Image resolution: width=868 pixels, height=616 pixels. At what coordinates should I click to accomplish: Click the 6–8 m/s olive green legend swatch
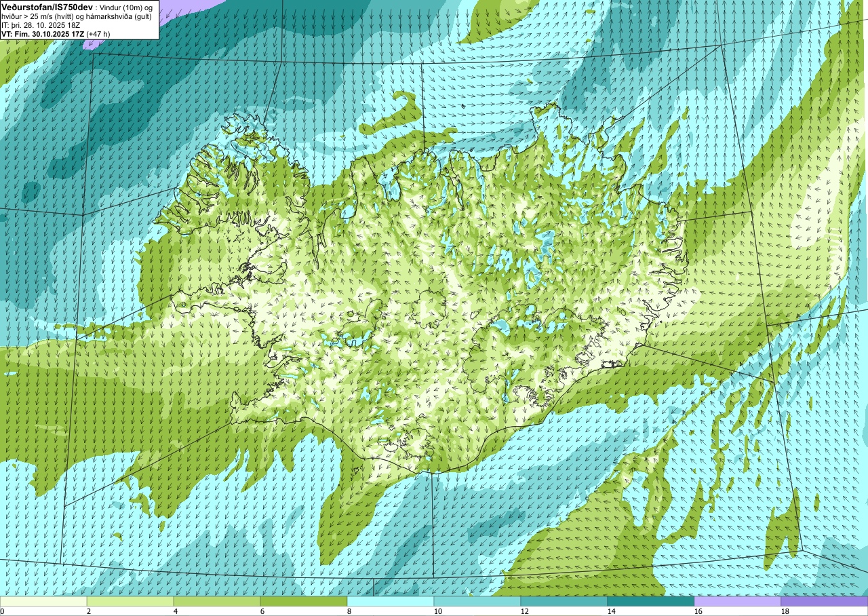(304, 601)
